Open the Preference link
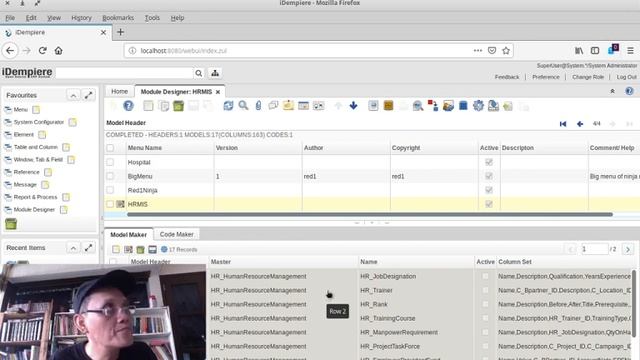The image size is (640, 360). (x=546, y=77)
